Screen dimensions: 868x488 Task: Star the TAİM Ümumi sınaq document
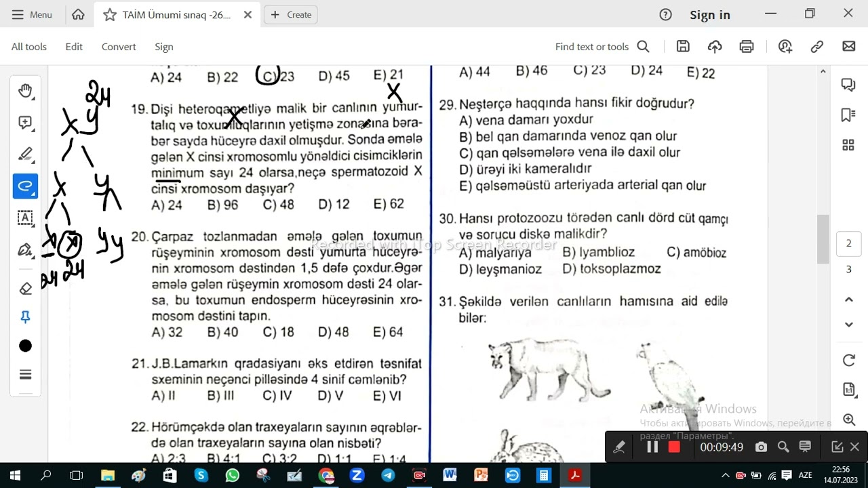point(109,15)
